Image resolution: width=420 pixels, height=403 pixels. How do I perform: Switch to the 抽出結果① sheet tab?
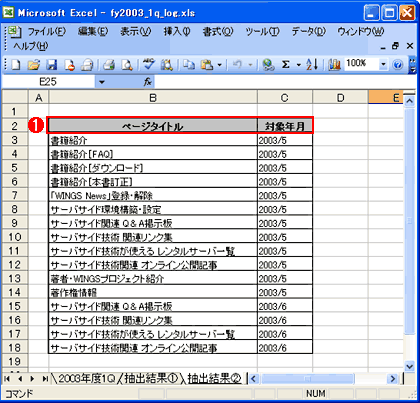(151, 379)
